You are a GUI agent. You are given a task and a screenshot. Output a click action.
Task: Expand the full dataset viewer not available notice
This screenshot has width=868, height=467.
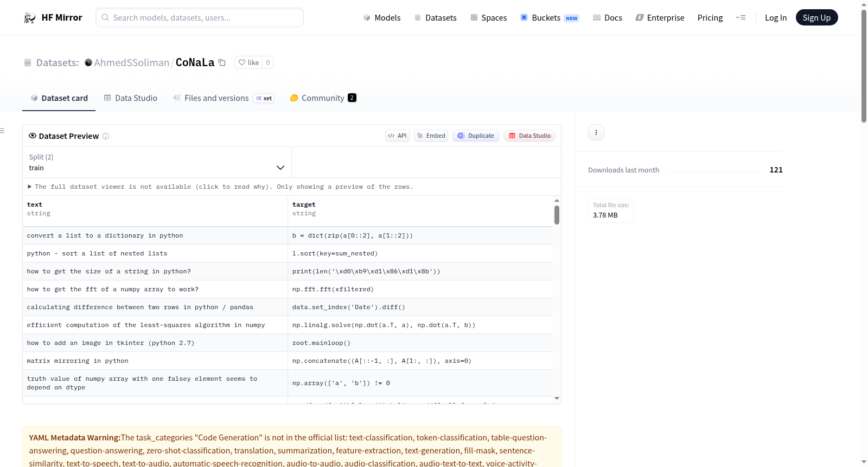(220, 187)
